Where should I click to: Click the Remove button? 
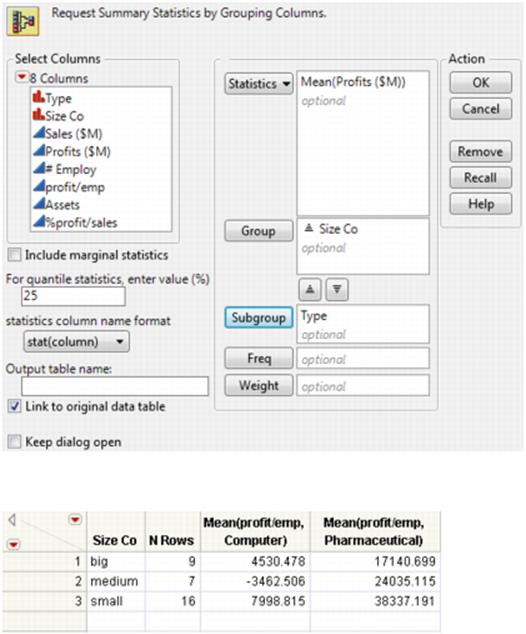(480, 152)
